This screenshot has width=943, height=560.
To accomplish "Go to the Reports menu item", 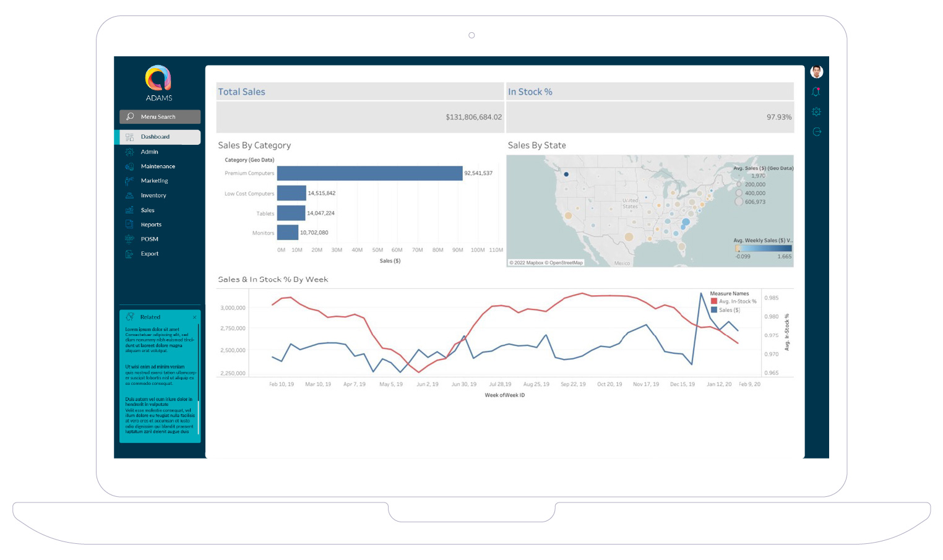I will [151, 225].
